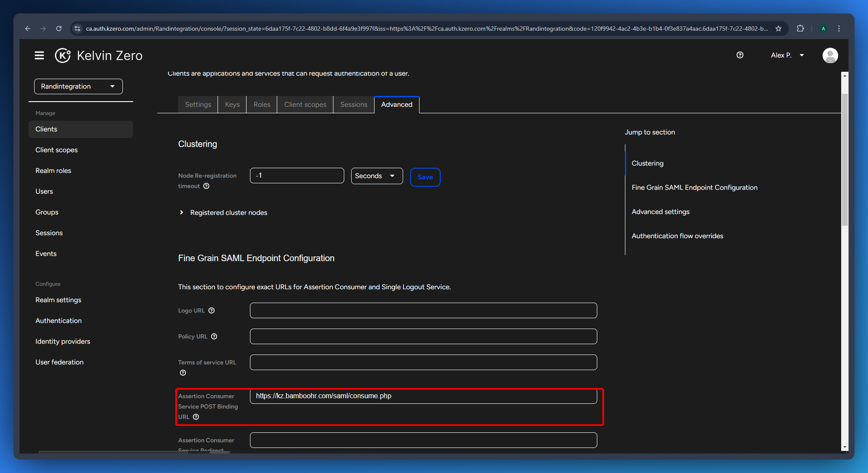868x473 pixels.
Task: Show help tooltip for Logo URL
Action: (211, 310)
